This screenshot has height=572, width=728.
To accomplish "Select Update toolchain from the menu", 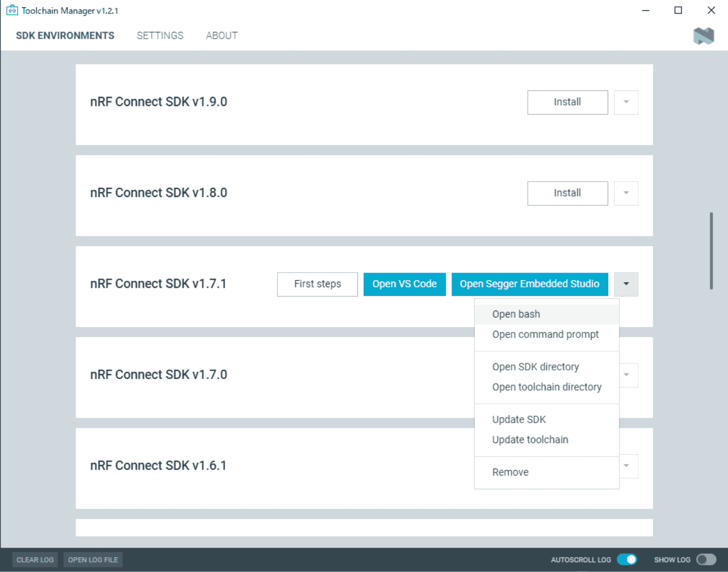I will 530,440.
